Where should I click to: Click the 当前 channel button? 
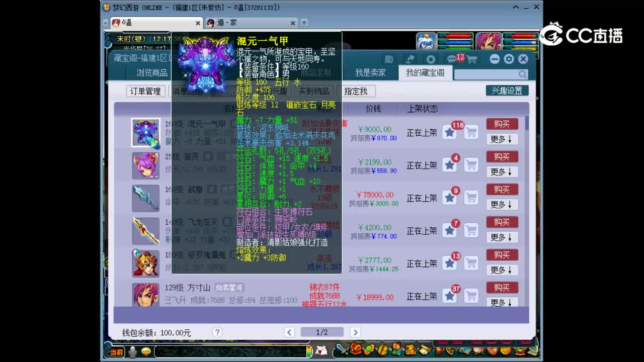click(117, 351)
